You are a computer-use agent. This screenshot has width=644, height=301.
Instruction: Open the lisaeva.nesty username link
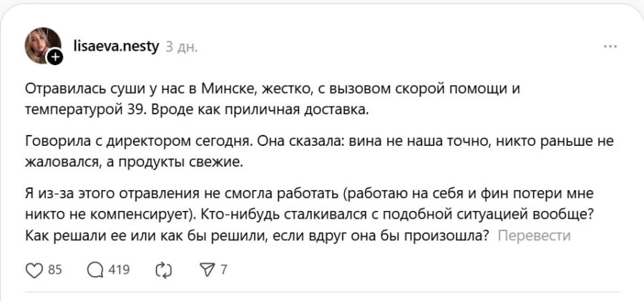[x=116, y=46]
